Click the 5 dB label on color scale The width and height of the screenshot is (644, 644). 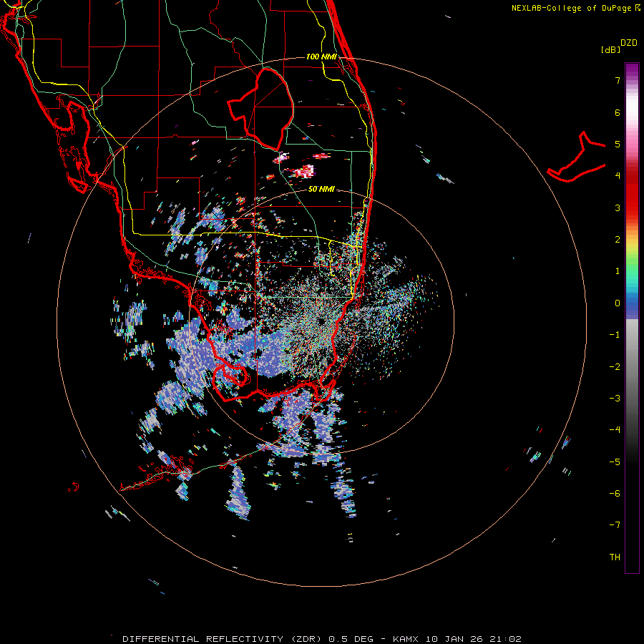point(618,144)
